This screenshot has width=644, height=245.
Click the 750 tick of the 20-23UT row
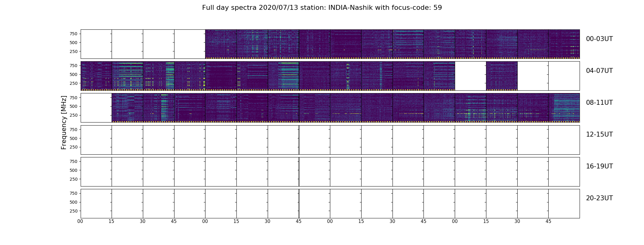pos(74,193)
